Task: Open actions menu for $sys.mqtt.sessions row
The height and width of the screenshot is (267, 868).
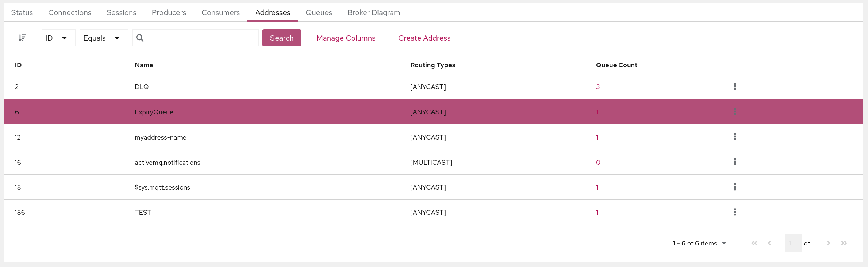Action: click(735, 187)
